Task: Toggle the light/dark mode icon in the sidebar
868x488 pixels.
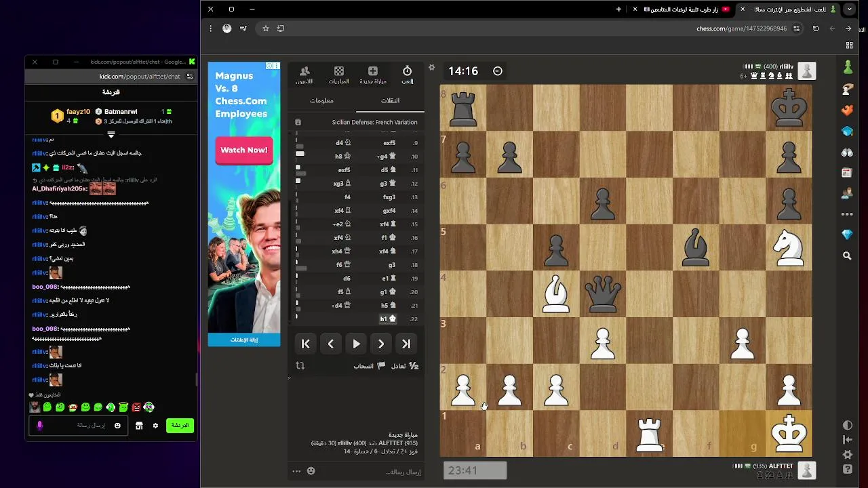Action: [x=848, y=425]
